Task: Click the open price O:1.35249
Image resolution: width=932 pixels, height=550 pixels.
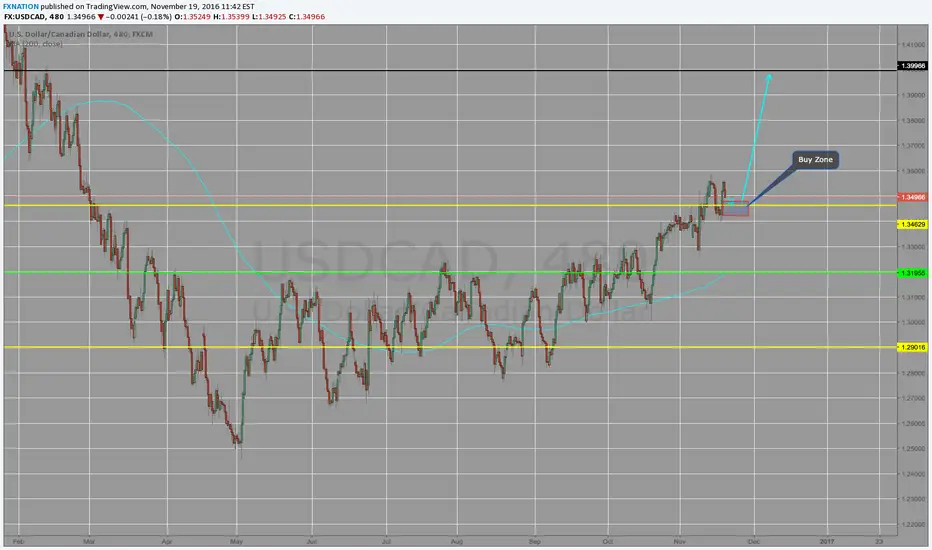Action: click(192, 17)
